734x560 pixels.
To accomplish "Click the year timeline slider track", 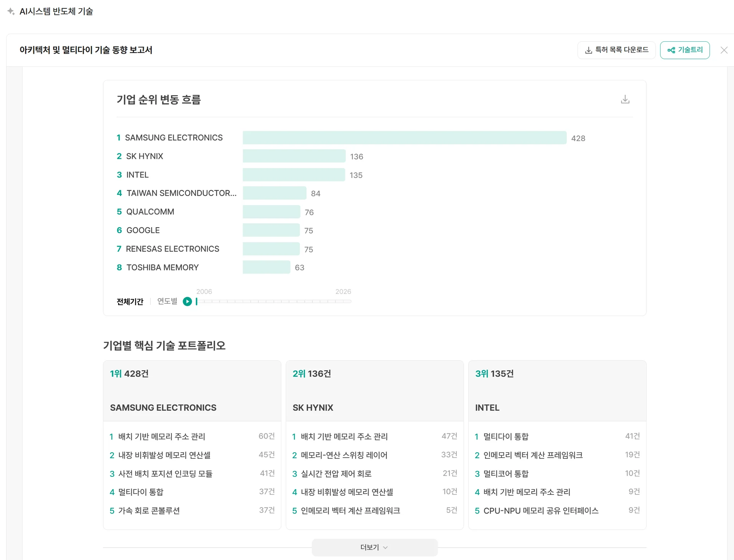I will tap(274, 301).
